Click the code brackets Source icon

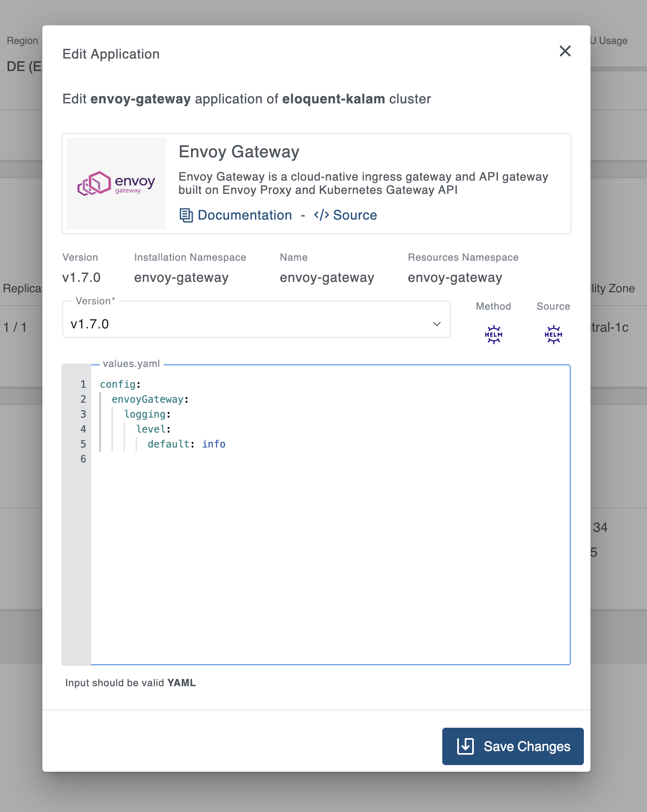point(321,215)
